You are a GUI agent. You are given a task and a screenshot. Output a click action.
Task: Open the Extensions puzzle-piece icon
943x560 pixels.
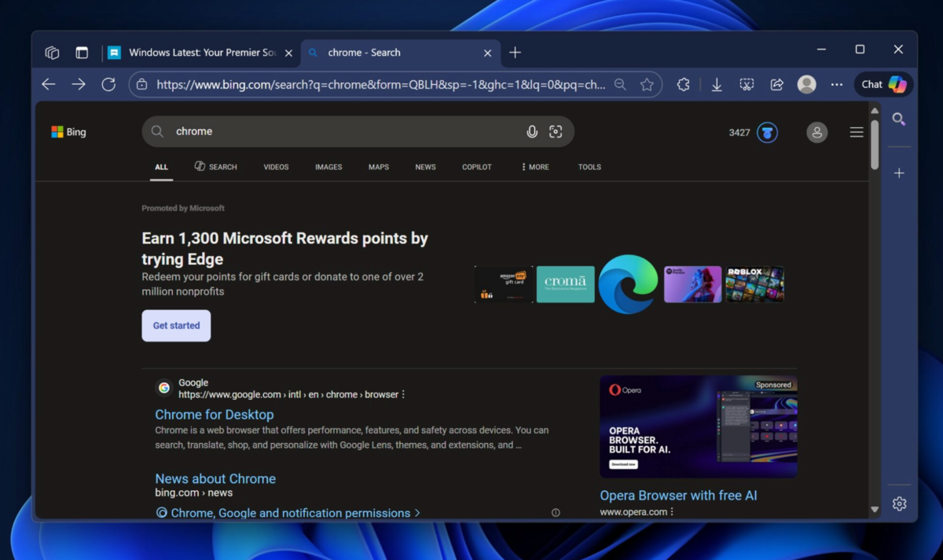pyautogui.click(x=683, y=84)
